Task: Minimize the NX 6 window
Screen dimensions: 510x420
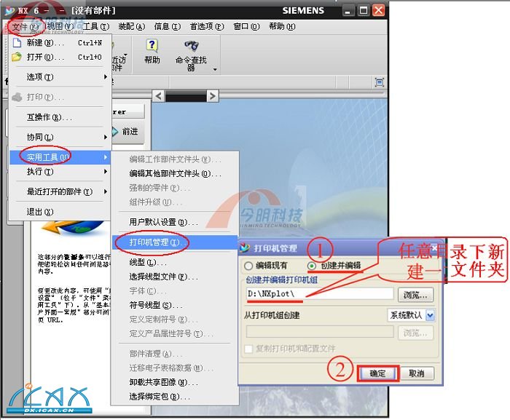Action: click(348, 11)
